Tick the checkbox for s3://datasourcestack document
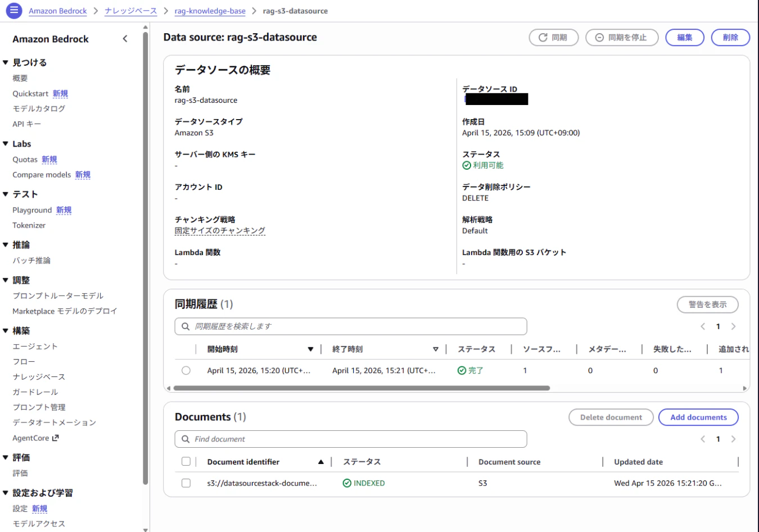 point(186,483)
